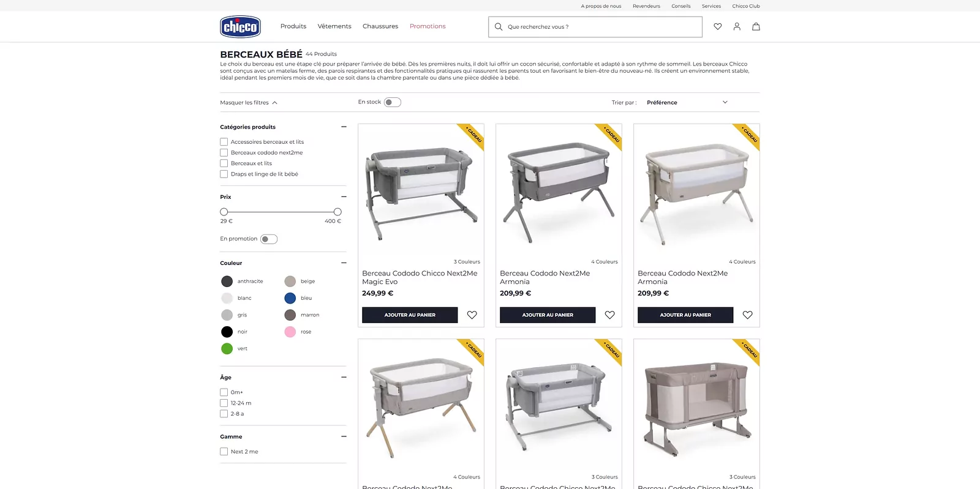Check the 12-24 m age filter

(x=224, y=403)
